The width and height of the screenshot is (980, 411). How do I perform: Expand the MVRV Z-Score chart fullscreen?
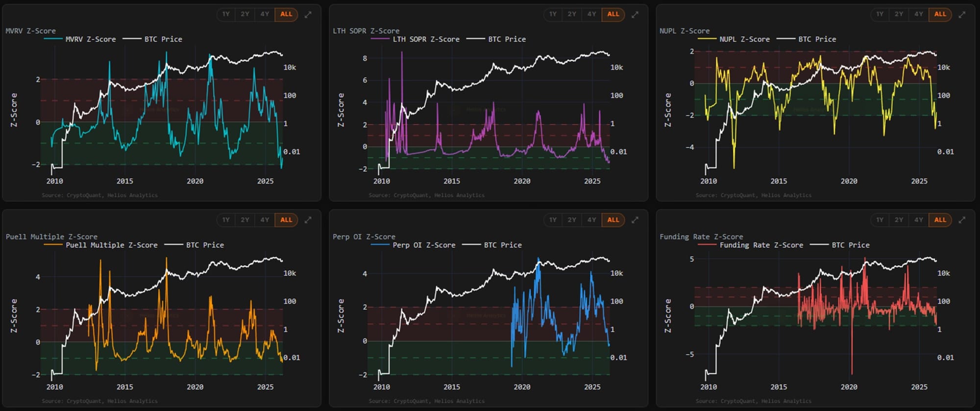[x=308, y=15]
